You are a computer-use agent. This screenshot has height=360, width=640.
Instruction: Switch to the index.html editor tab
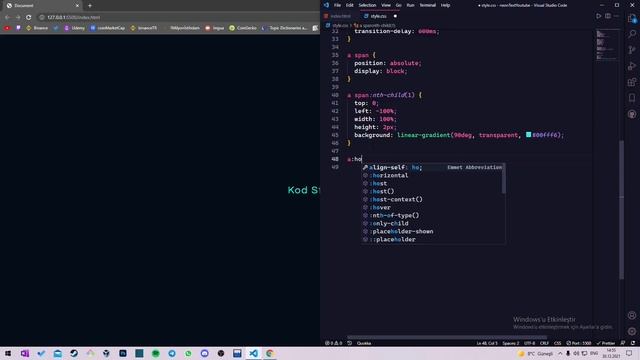click(x=340, y=16)
